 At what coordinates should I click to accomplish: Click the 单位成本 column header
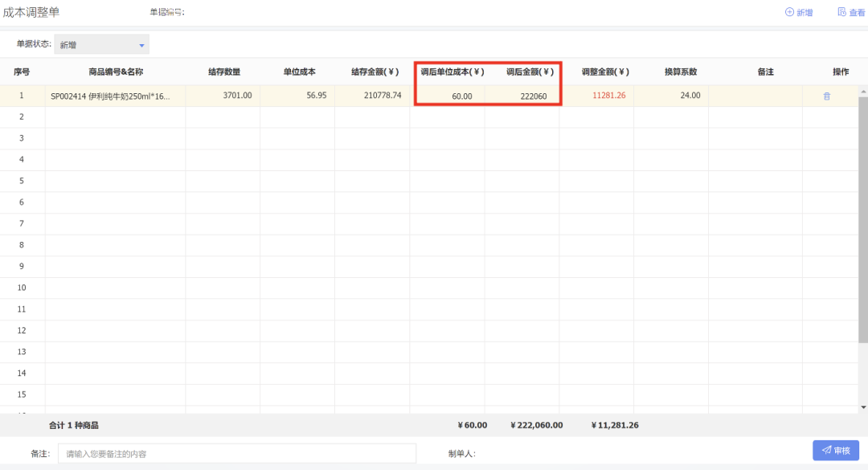coord(298,72)
